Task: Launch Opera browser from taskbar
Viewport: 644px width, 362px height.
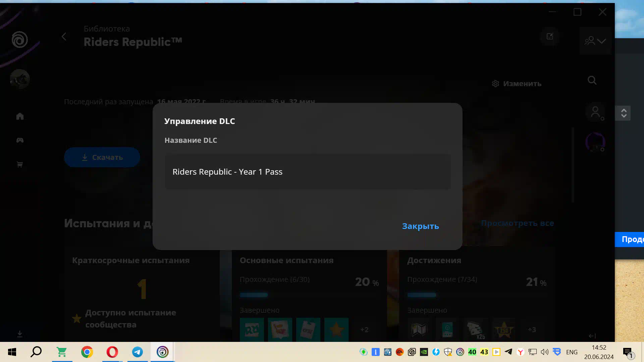Action: (112, 352)
